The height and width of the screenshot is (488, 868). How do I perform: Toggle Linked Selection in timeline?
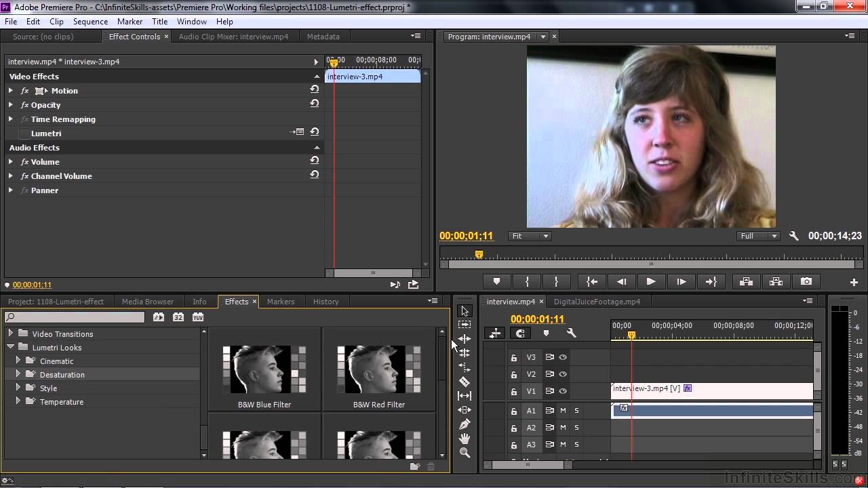pos(520,333)
